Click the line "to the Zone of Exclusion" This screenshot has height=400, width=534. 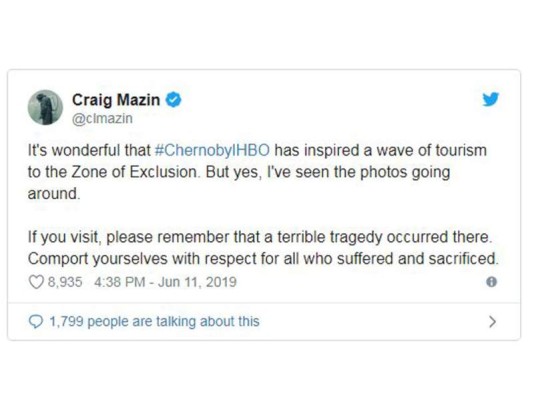tap(239, 172)
